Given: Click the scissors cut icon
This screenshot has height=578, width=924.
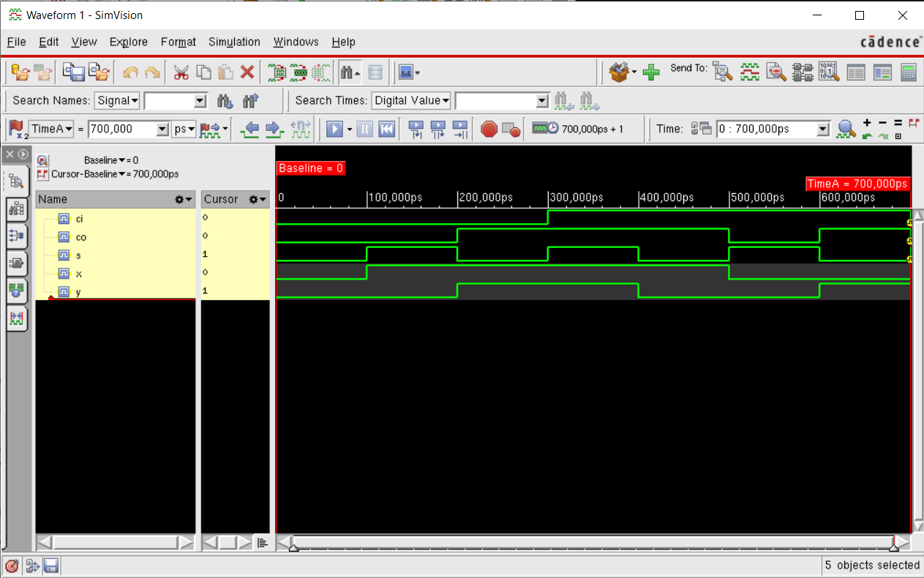Looking at the screenshot, I should (181, 72).
